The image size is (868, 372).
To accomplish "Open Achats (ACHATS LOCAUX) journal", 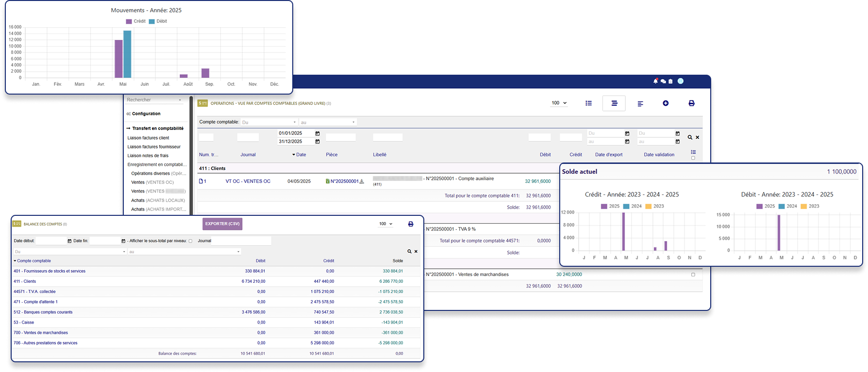I will tap(158, 200).
